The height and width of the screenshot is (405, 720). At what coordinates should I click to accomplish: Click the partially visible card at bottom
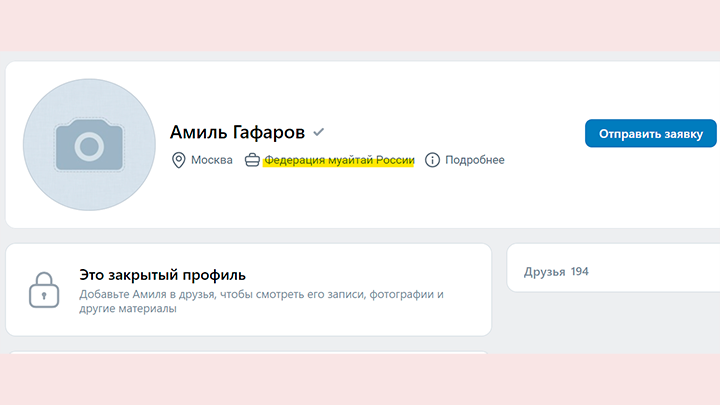click(248, 352)
